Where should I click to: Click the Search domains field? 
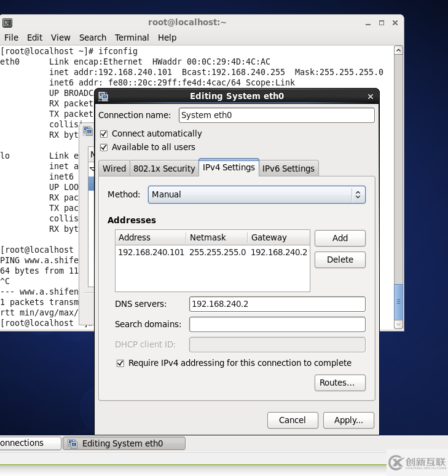tap(277, 325)
